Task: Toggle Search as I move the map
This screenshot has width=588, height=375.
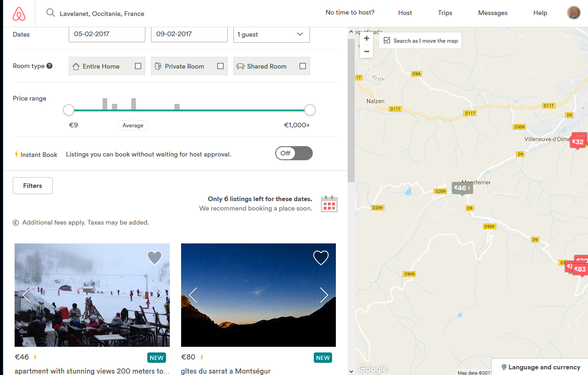Action: (387, 41)
